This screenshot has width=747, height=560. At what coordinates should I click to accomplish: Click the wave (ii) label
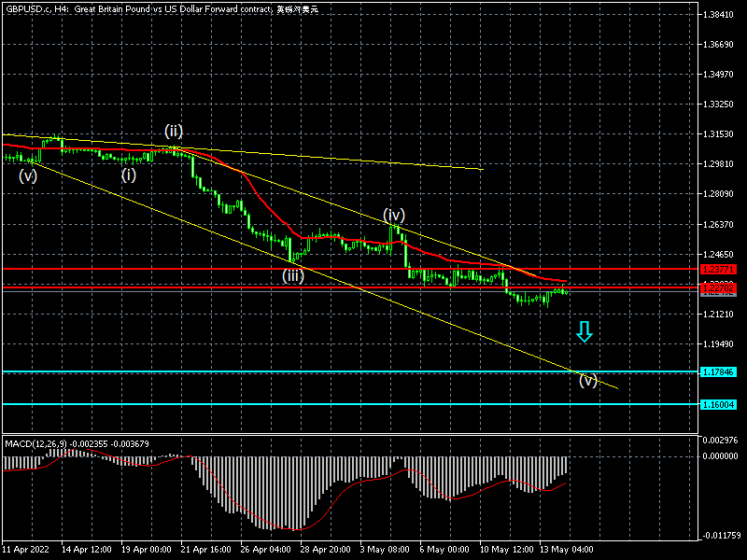(174, 131)
